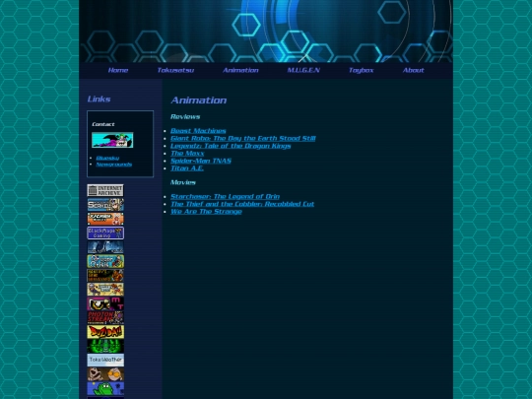Click the Movies subheading
The height and width of the screenshot is (399, 532).
[x=183, y=182]
